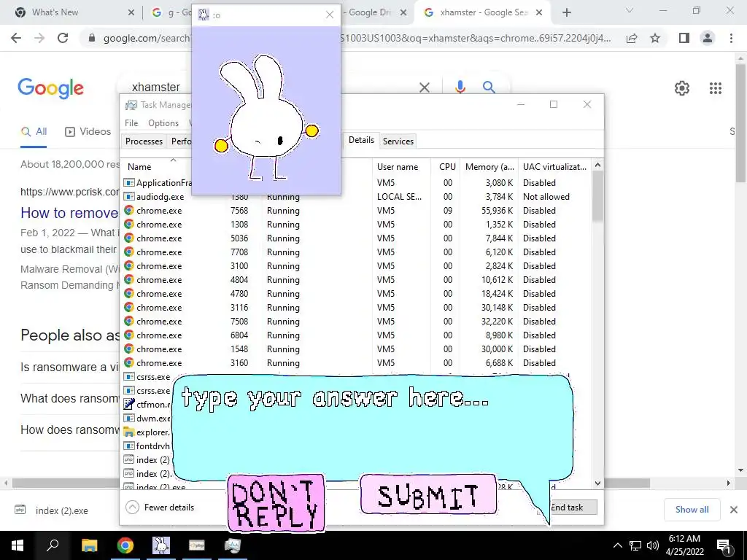The image size is (747, 560).
Task: Clear the Google search box
Action: click(x=425, y=87)
